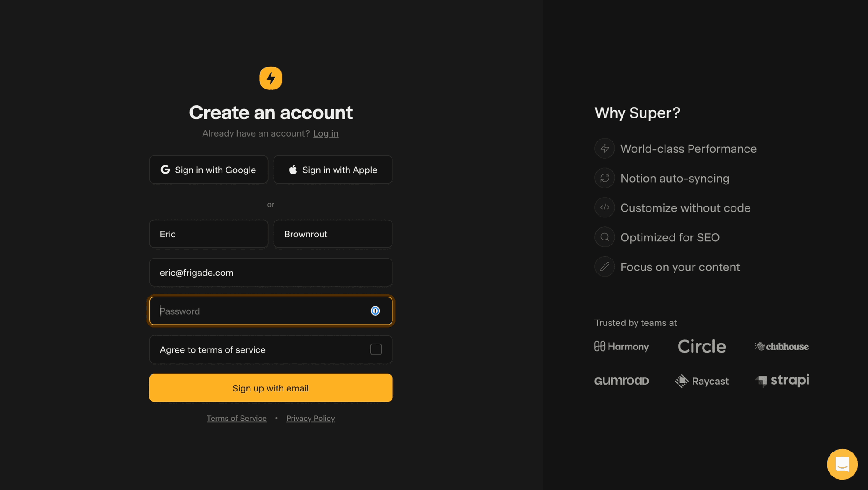Check the Agree to terms of service box
The height and width of the screenshot is (490, 868).
click(376, 349)
